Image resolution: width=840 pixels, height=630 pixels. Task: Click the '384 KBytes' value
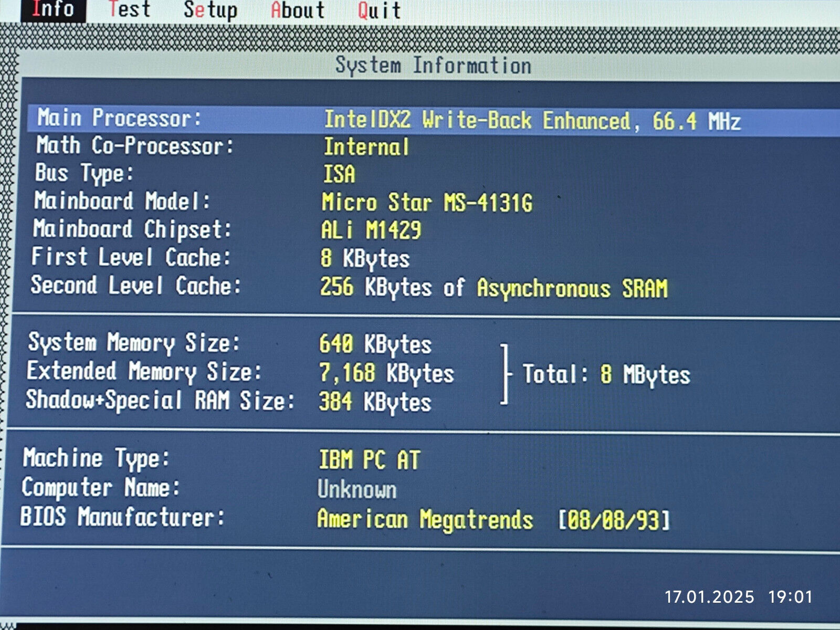pyautogui.click(x=375, y=403)
